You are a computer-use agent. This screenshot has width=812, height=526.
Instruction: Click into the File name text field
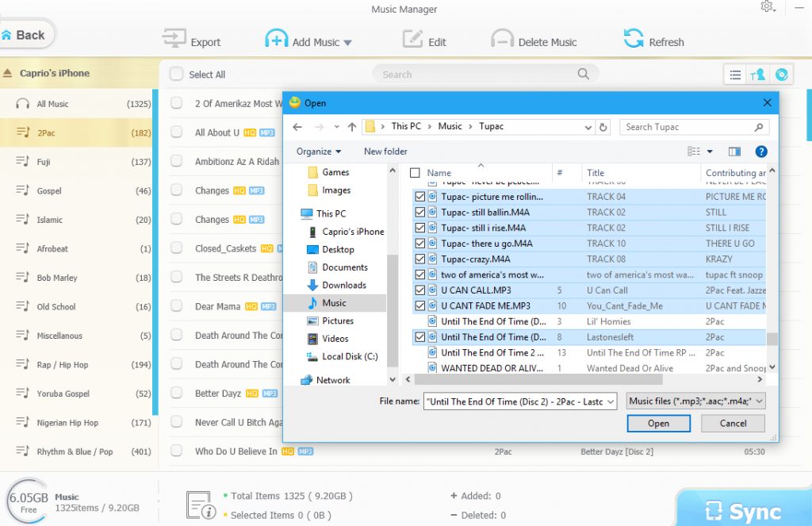pos(515,401)
